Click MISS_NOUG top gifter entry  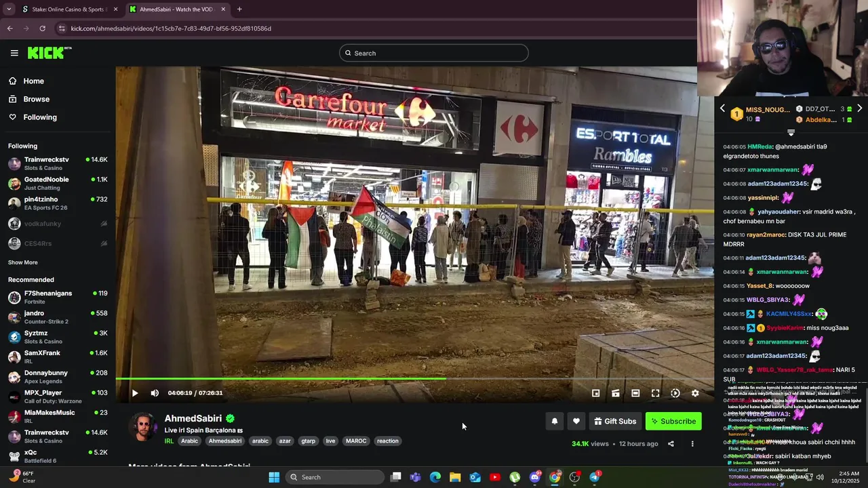760,114
